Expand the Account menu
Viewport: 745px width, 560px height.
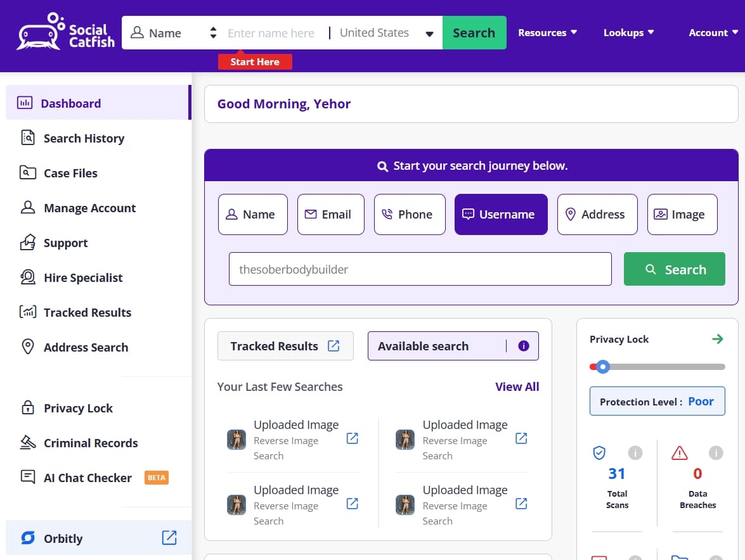[x=713, y=33]
